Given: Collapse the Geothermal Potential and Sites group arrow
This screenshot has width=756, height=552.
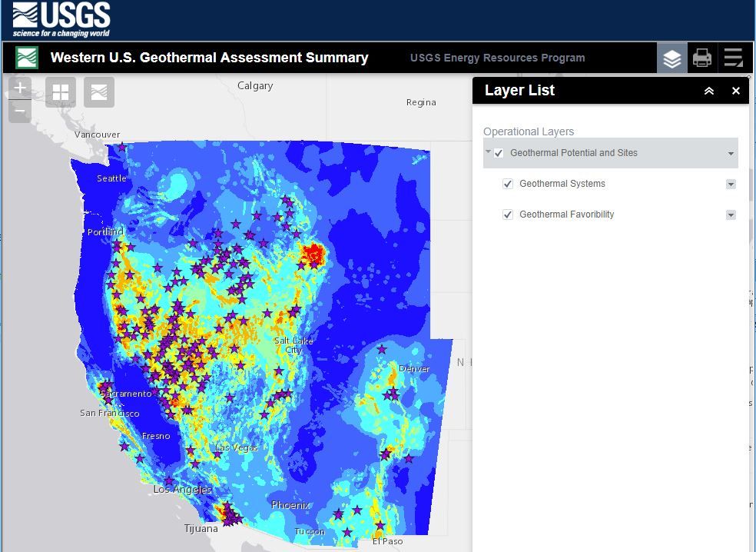Looking at the screenshot, I should coord(488,153).
